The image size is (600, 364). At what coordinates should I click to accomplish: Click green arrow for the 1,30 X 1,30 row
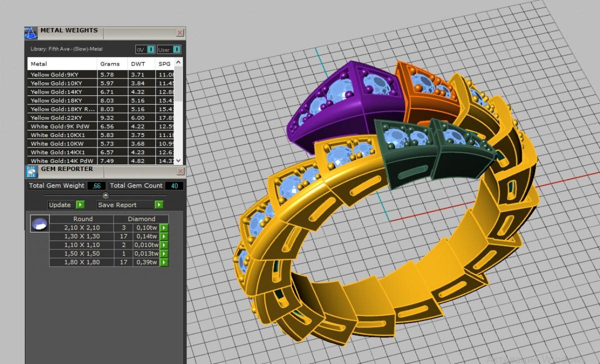click(163, 236)
